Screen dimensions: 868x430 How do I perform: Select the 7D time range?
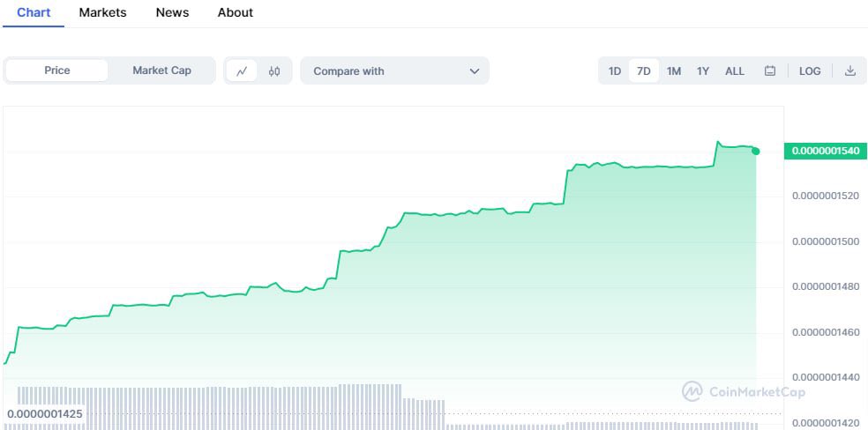point(644,70)
